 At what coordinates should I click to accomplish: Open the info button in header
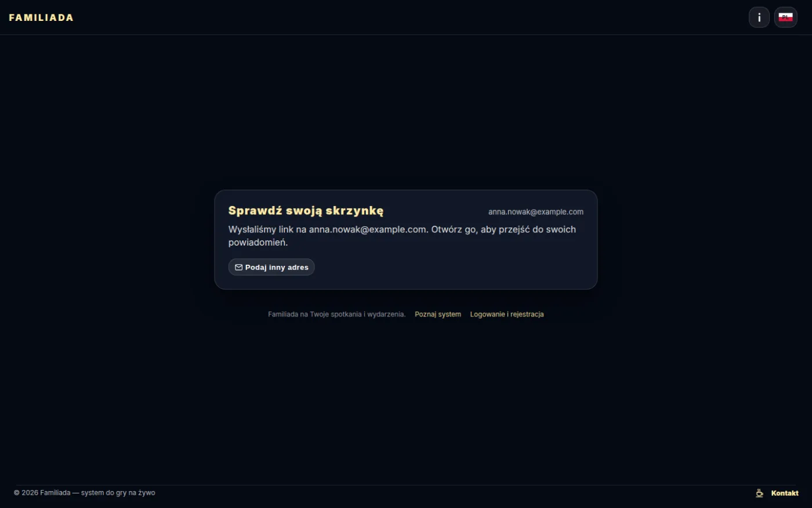pyautogui.click(x=759, y=17)
